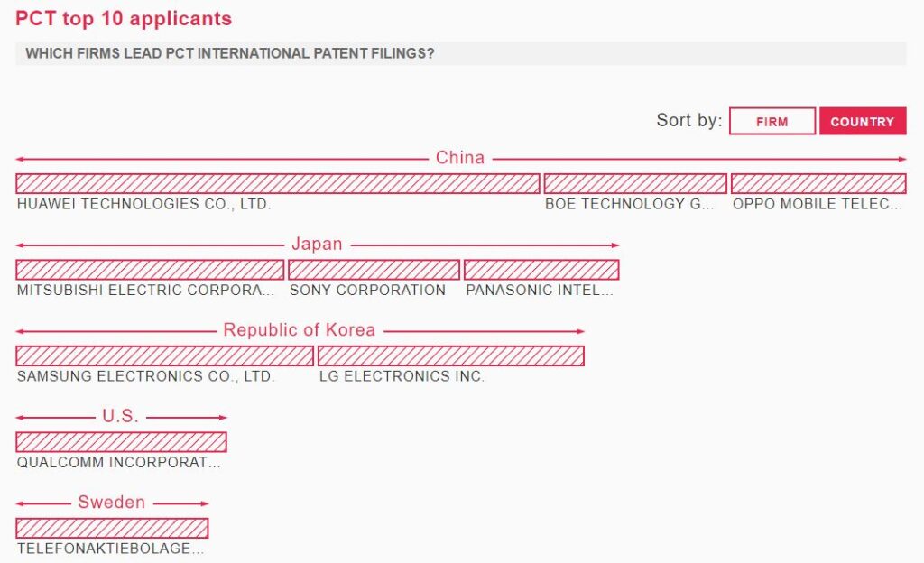
Task: Click the PCT top 10 applicants title
Action: (x=124, y=18)
